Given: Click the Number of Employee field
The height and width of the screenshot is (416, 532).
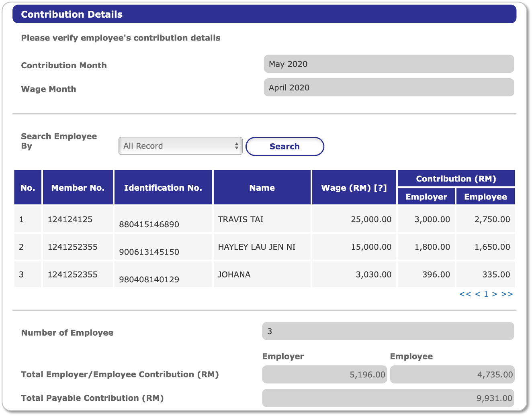Looking at the screenshot, I should click(388, 331).
